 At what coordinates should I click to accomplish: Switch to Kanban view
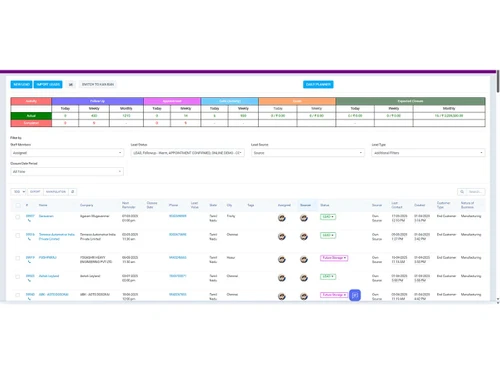98,84
